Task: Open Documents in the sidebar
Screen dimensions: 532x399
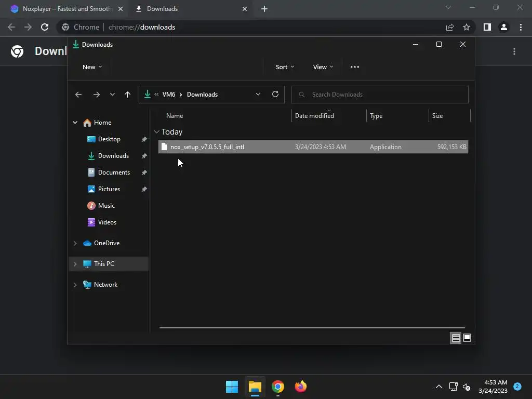Action: point(109,172)
